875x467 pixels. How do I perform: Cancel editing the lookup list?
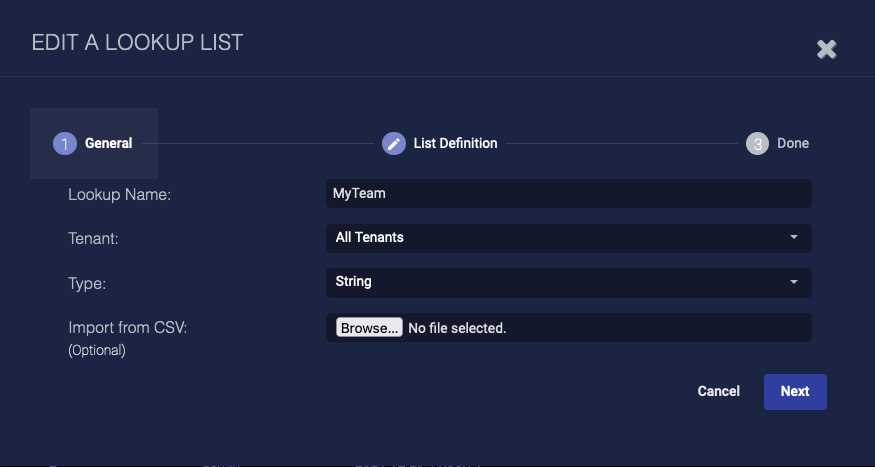[718, 391]
